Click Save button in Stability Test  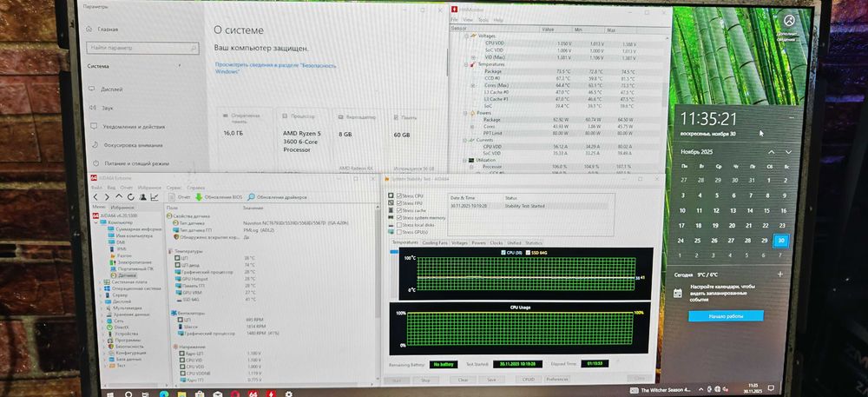[491, 380]
